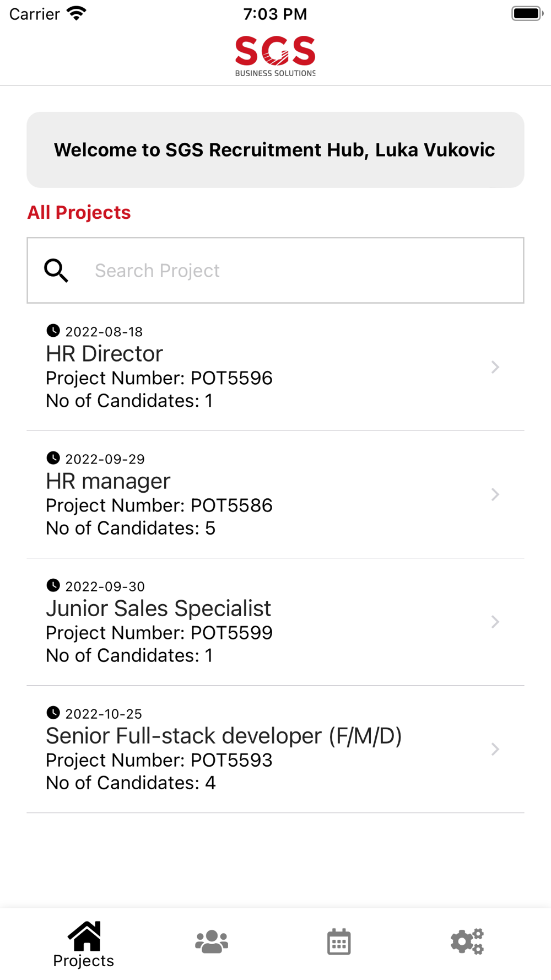This screenshot has width=551, height=980.
Task: Expand HR Director project chevron
Action: 495,367
